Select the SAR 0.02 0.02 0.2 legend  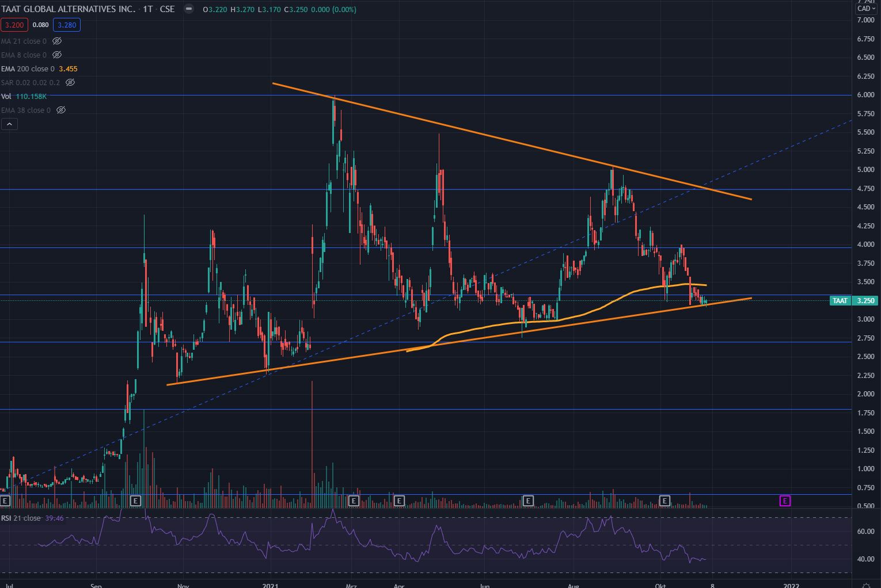pos(31,83)
